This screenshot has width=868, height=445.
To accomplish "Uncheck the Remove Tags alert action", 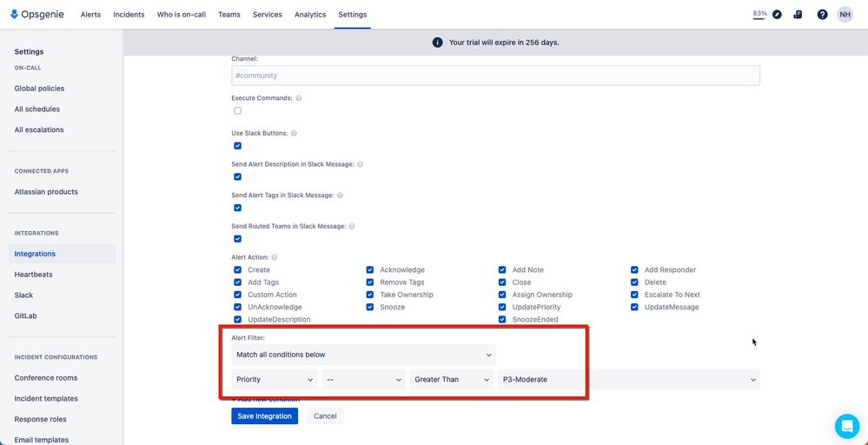I will coord(370,282).
